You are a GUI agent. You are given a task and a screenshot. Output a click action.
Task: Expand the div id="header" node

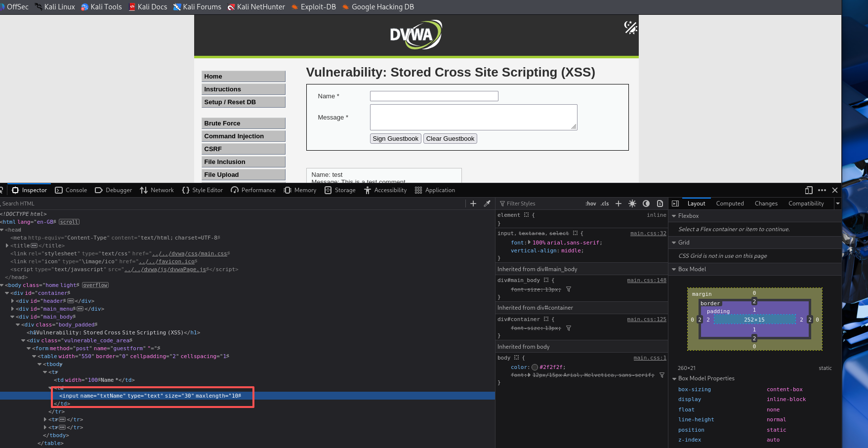(x=12, y=301)
